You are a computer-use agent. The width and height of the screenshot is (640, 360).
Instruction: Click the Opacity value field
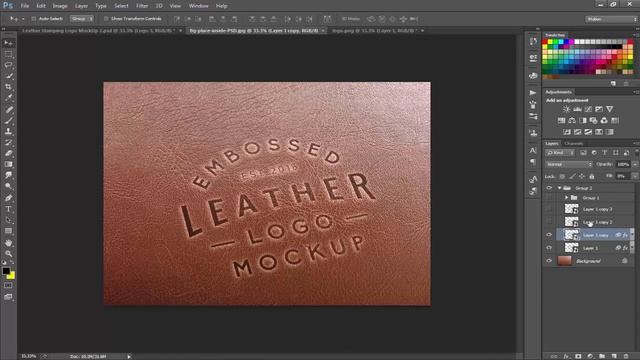pyautogui.click(x=623, y=164)
